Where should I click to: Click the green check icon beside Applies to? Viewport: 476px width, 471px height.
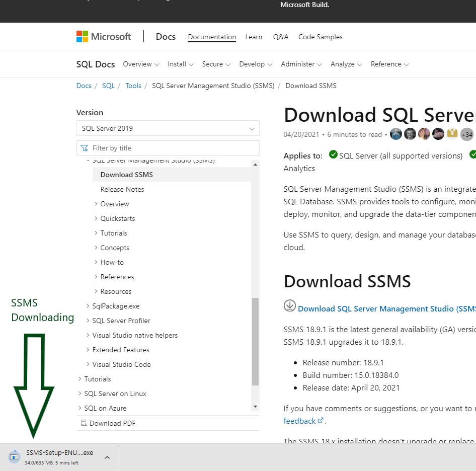pos(333,154)
